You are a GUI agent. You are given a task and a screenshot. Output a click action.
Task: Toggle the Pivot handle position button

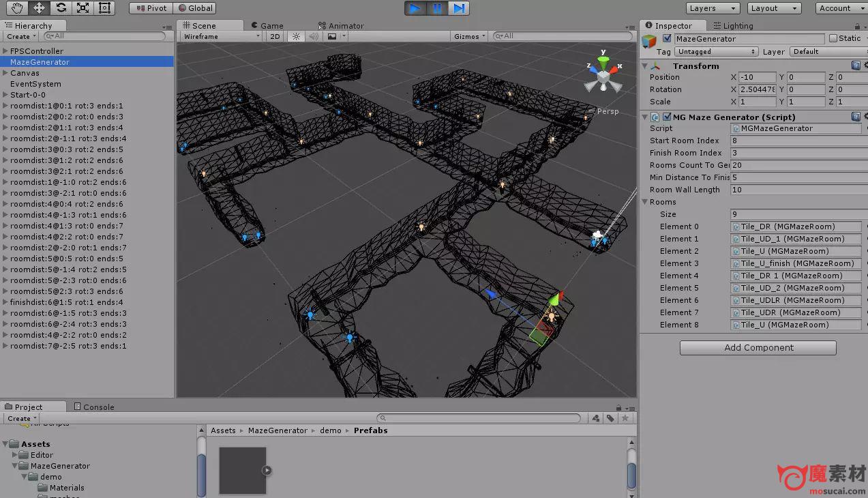click(151, 8)
